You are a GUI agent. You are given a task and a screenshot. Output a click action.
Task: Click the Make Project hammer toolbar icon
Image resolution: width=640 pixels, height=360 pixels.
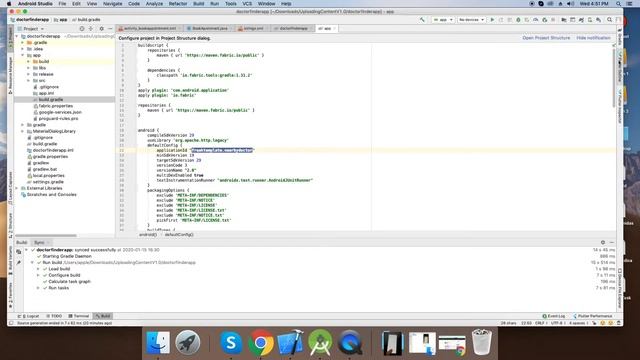tap(422, 20)
